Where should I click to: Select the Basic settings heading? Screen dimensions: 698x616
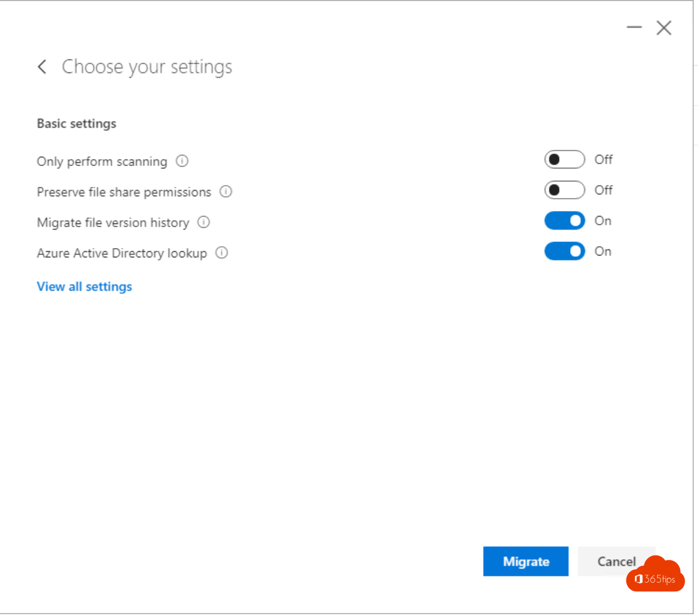pyautogui.click(x=77, y=123)
